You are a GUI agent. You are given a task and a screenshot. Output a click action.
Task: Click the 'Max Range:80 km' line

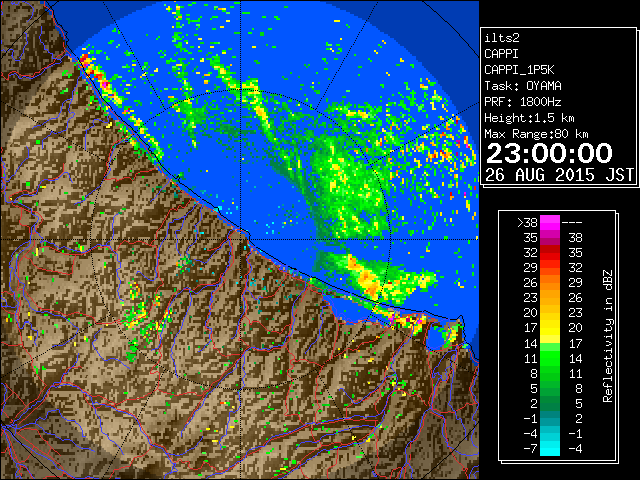tap(536, 134)
